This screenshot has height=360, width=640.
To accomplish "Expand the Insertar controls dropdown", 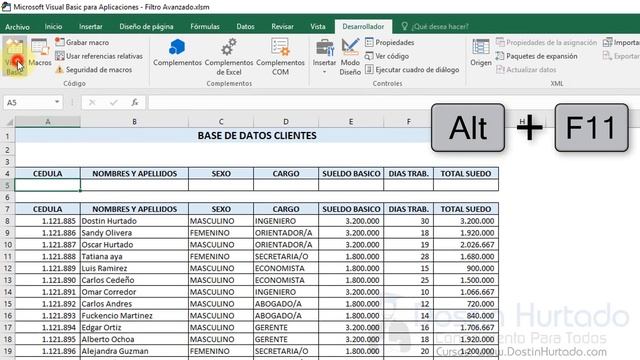I will [324, 57].
